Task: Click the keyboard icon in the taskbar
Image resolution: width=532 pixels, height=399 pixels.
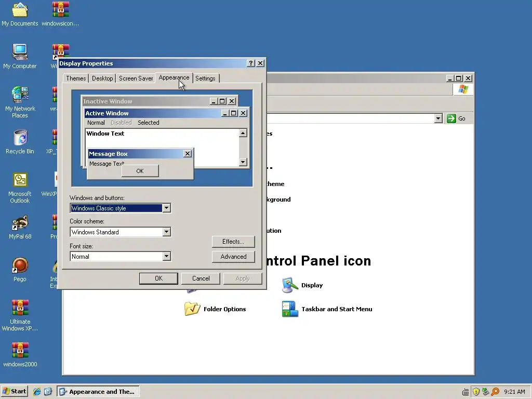Action: (465, 392)
